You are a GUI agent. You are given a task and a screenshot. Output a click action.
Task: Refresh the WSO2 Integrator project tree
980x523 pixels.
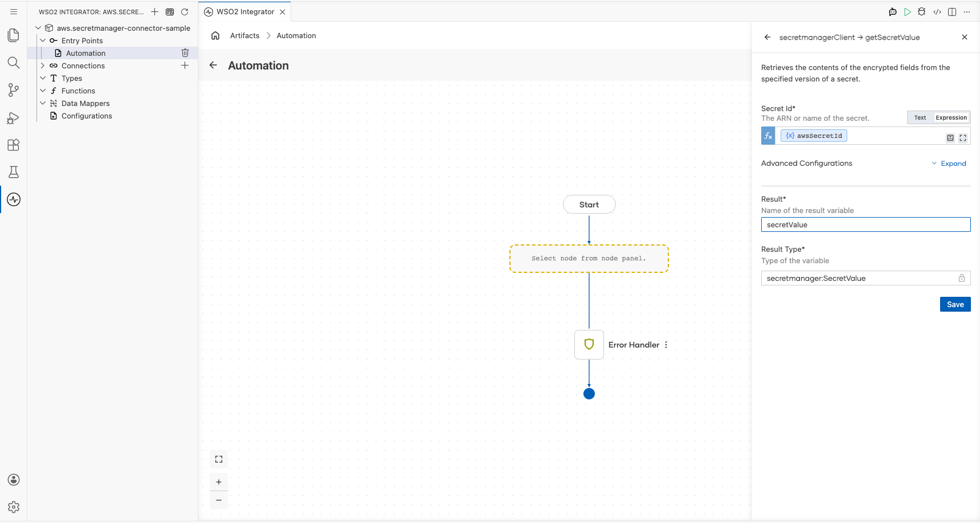coord(185,11)
